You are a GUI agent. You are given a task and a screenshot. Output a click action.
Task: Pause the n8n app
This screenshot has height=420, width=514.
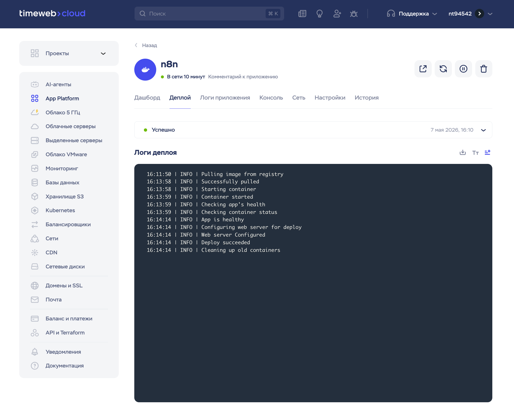[x=463, y=69]
